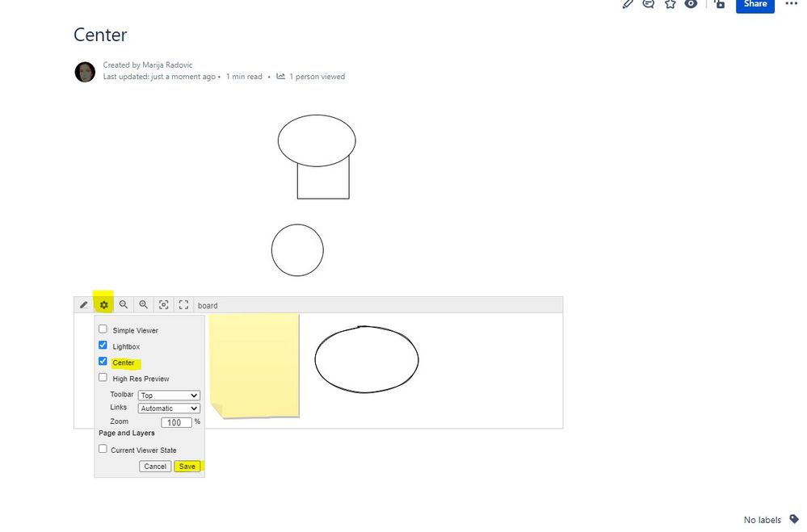807x532 pixels.
Task: Click the 'board' diagram name
Action: click(208, 306)
